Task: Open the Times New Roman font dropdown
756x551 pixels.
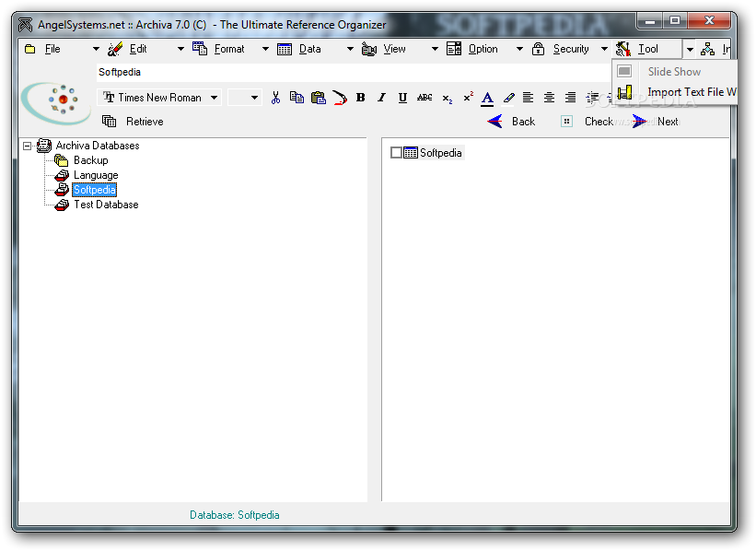Action: coord(214,98)
